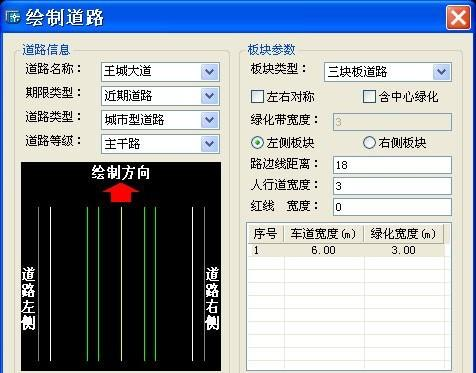Close the 绘制道路 dialog
Viewport: 476px width, 373px height.
(x=458, y=17)
